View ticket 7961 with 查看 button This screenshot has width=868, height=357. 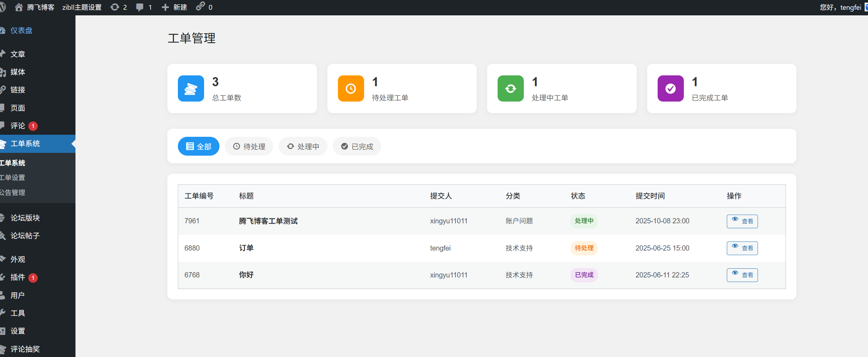[x=742, y=221]
